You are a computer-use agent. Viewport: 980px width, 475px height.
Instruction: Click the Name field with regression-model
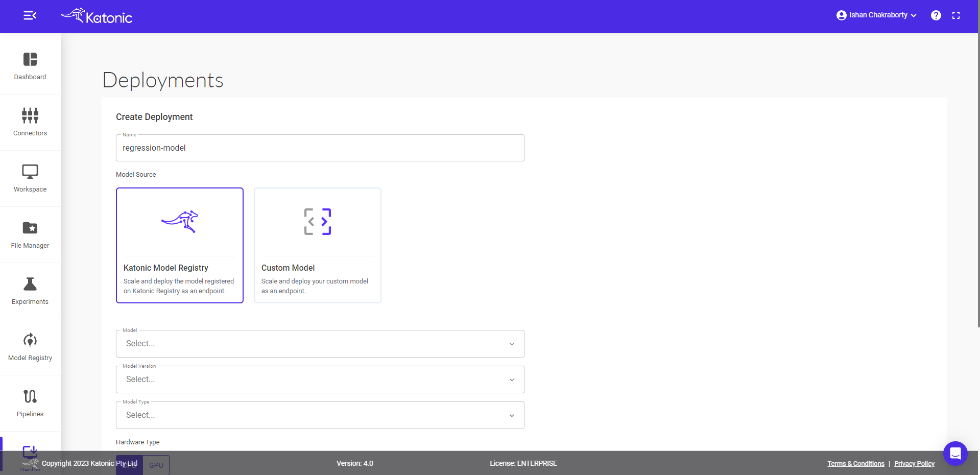click(320, 148)
